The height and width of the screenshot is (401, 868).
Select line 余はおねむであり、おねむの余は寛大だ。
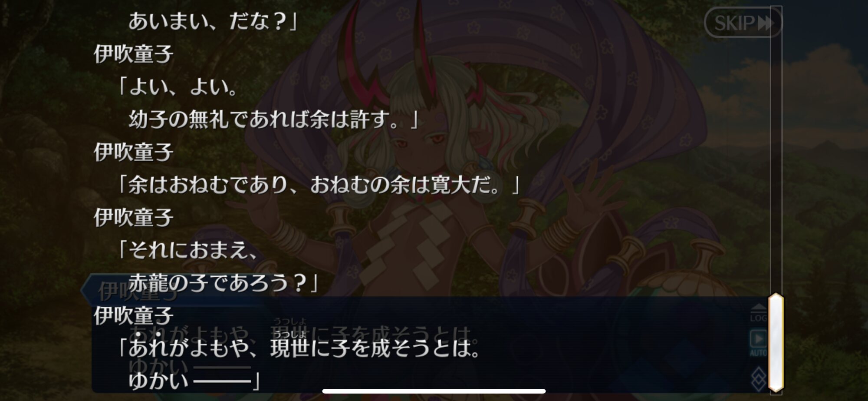(319, 185)
